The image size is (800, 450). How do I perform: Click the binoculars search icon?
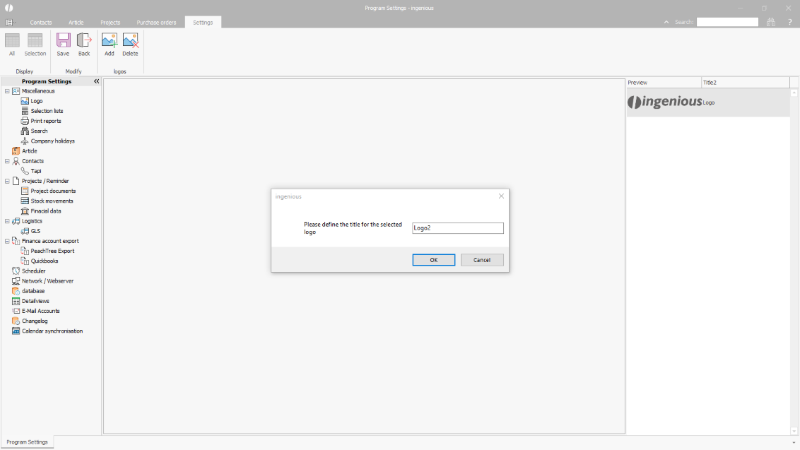click(771, 22)
